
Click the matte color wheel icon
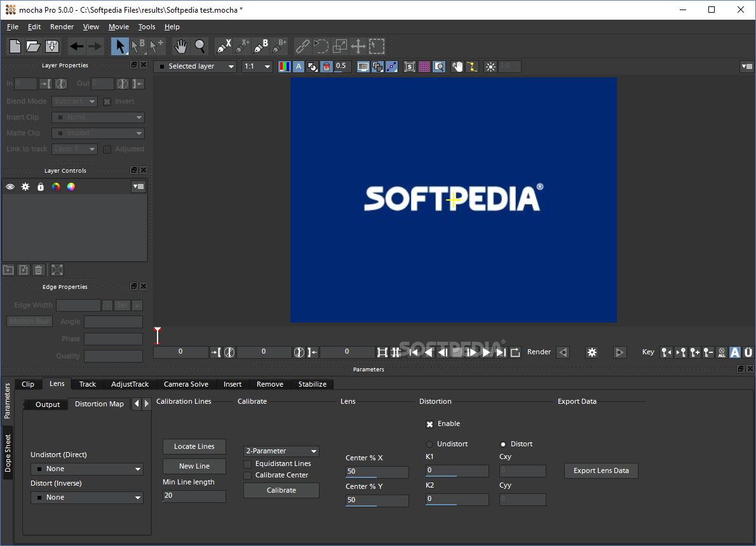tap(71, 187)
